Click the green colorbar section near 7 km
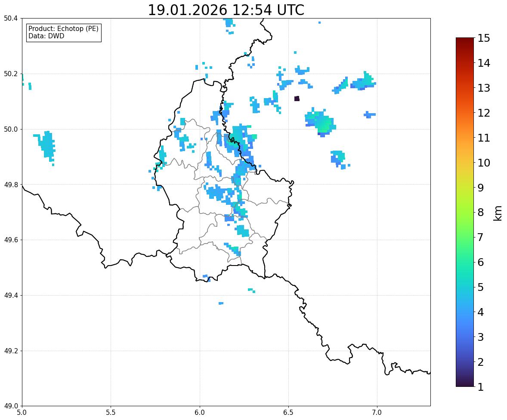Viewport: 507px width, 420px height. coord(465,237)
